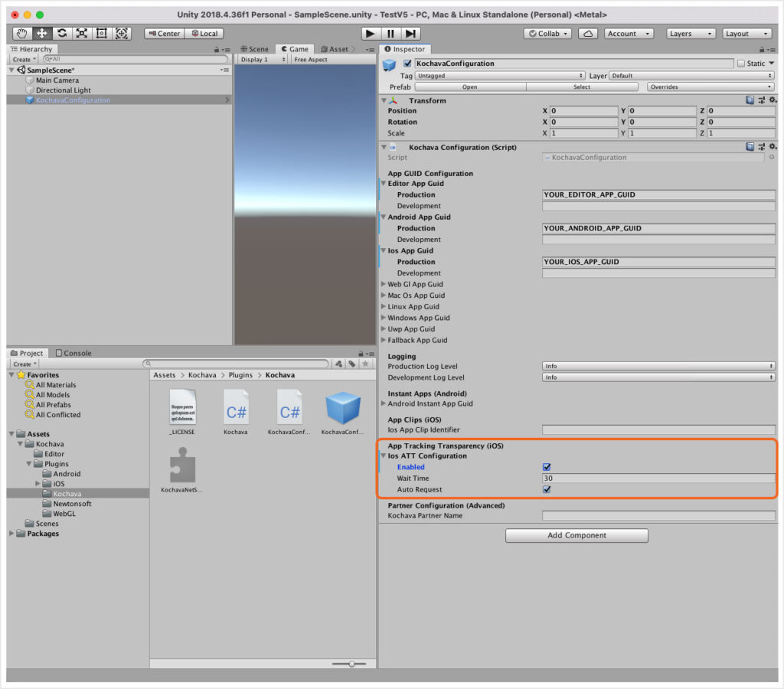Open the Account menu button
This screenshot has height=689, width=784.
point(629,34)
